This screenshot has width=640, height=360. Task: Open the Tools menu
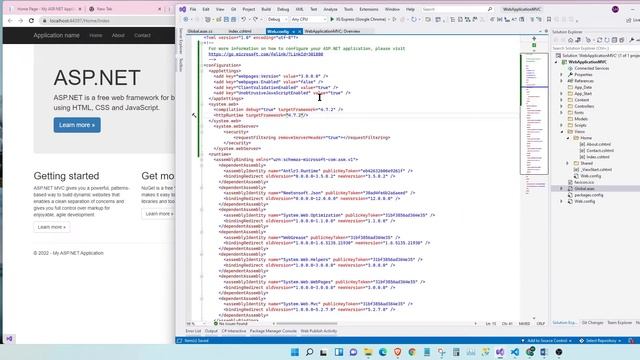click(x=348, y=9)
